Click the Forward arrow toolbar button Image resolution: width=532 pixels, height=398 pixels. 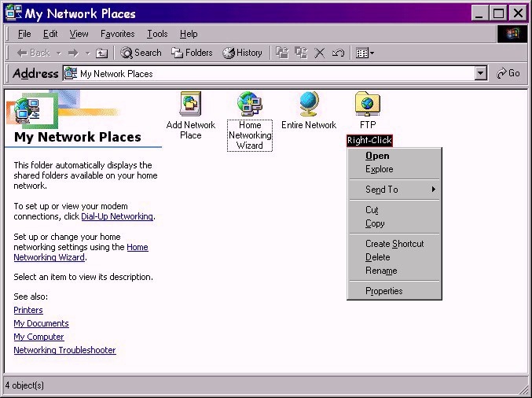73,53
